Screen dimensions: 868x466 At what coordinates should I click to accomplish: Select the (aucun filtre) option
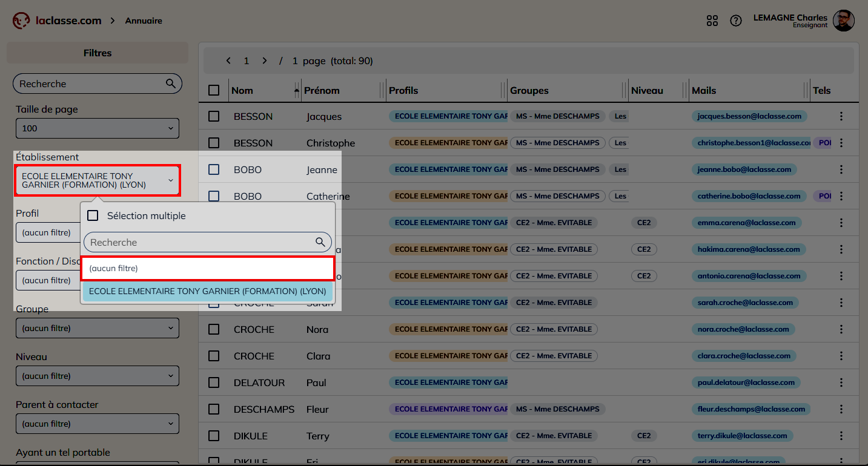[207, 268]
